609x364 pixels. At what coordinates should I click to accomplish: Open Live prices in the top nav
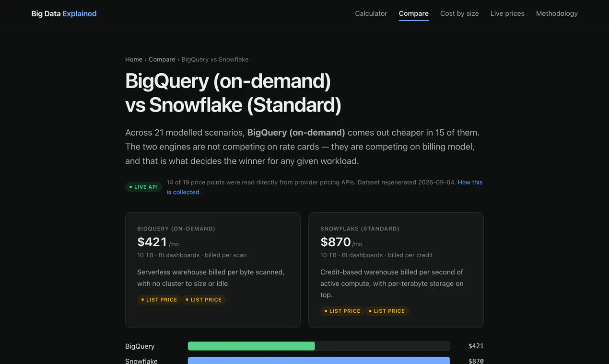point(507,13)
